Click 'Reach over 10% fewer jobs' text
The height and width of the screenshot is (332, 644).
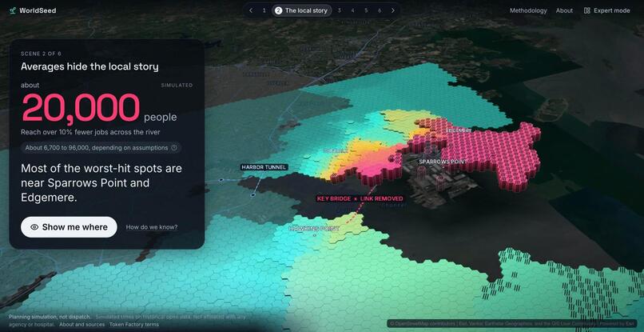pyautogui.click(x=90, y=132)
